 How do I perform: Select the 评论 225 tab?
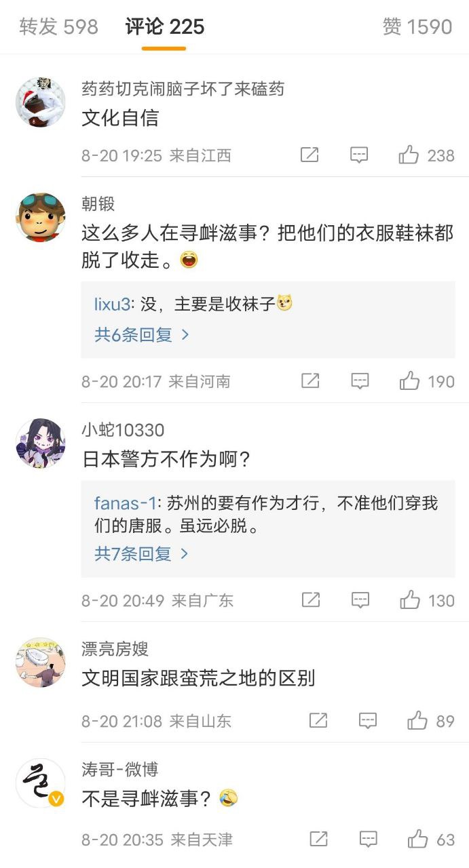click(165, 27)
